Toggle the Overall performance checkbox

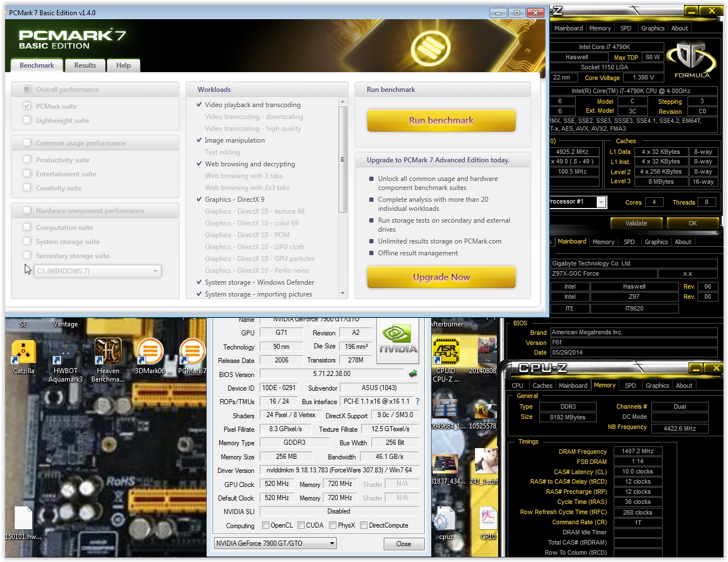[x=27, y=89]
